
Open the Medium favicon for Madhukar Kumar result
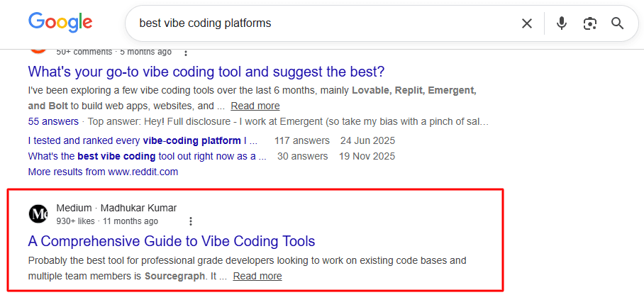pos(38,214)
